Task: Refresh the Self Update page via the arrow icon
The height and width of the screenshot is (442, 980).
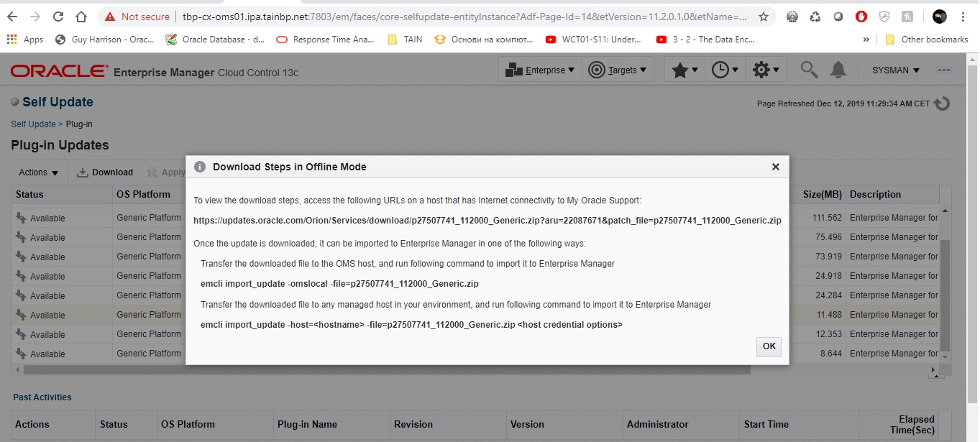Action: [x=942, y=103]
